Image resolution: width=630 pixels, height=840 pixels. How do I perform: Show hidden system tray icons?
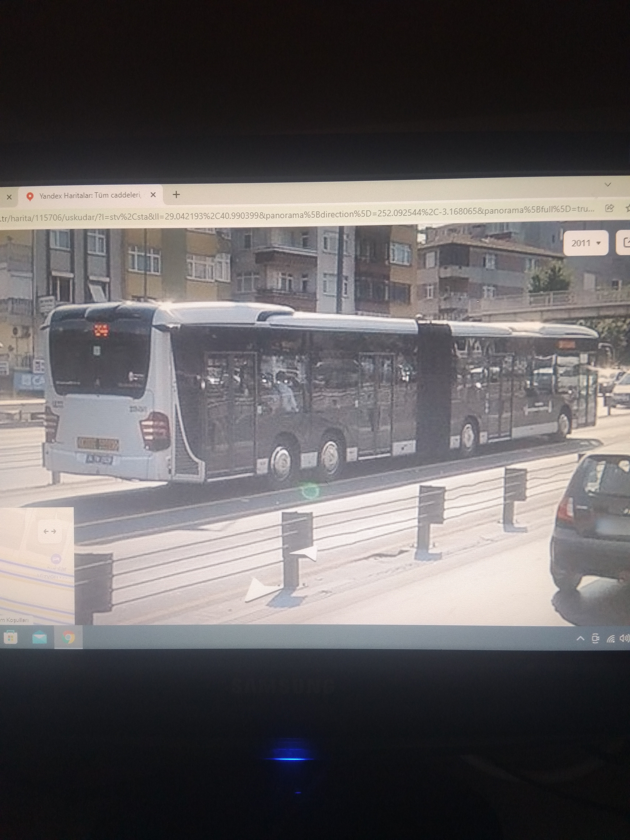[580, 638]
